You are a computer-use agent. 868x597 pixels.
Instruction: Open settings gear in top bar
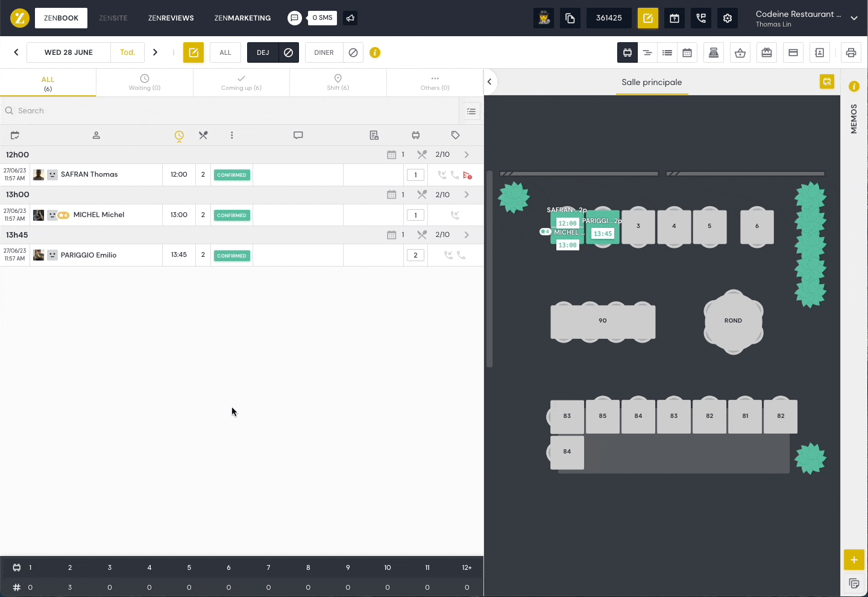point(728,18)
